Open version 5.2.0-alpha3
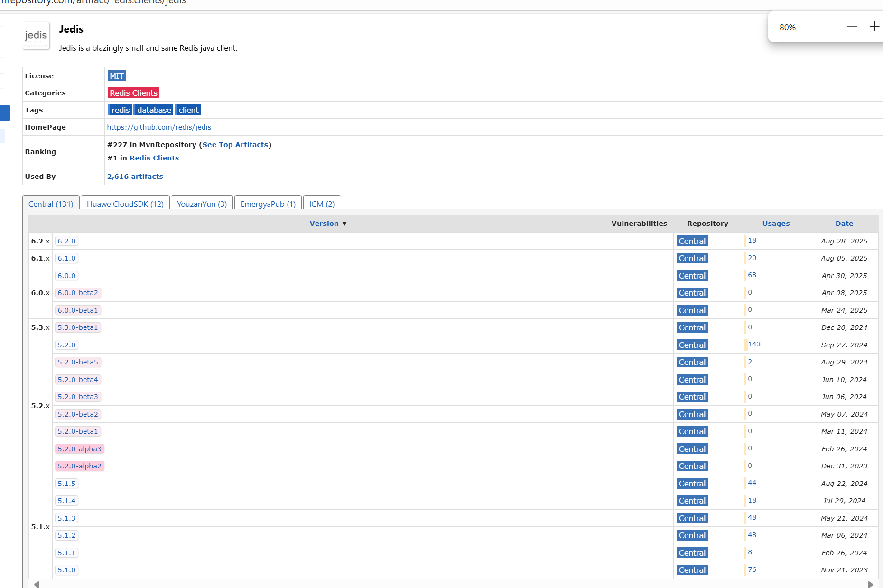The width and height of the screenshot is (883, 588). (79, 449)
